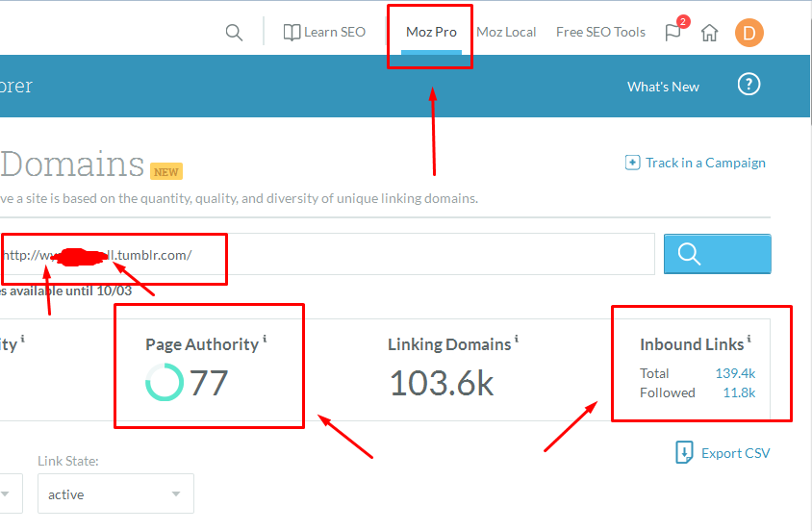This screenshot has width=812, height=531.
Task: Open the header search magnifier icon
Action: (x=234, y=33)
